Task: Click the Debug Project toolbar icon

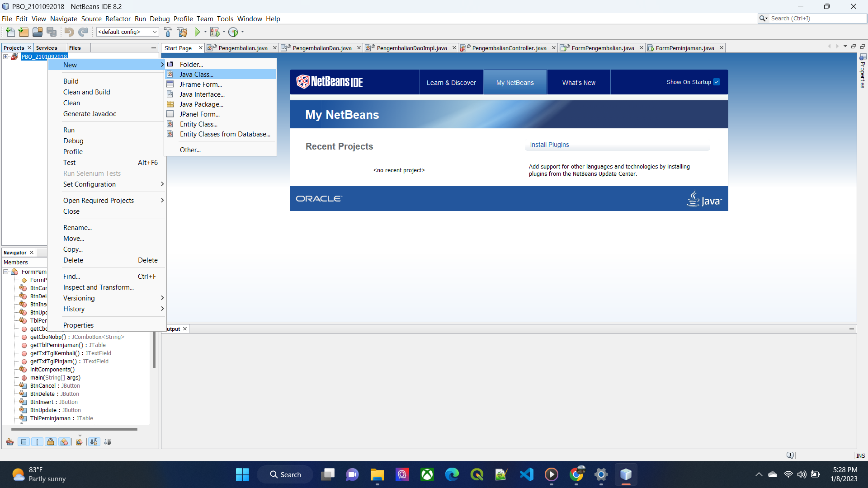Action: tap(215, 32)
